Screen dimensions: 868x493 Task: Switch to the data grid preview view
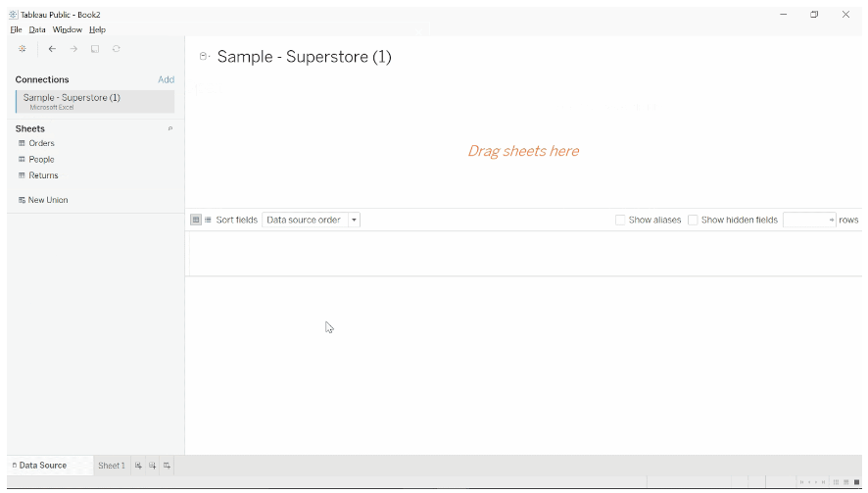(x=196, y=220)
